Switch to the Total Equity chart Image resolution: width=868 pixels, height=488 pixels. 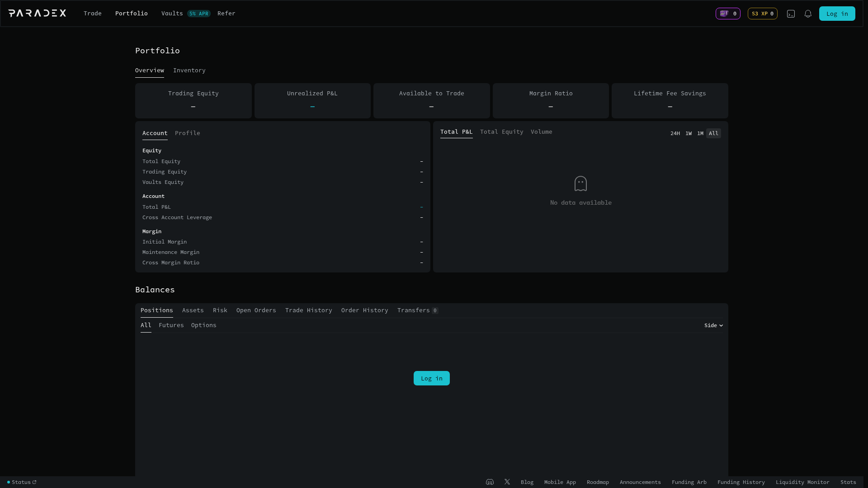pos(501,131)
